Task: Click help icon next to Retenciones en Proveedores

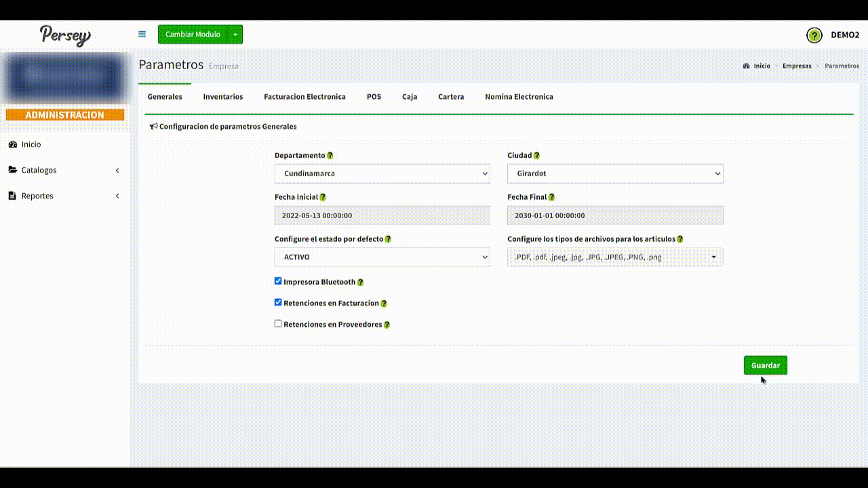Action: click(x=387, y=325)
